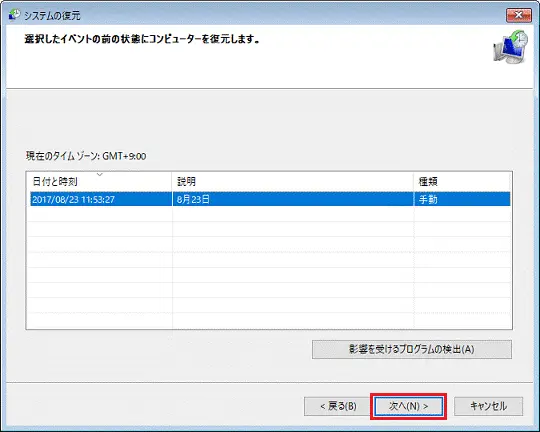
Task: Cancel the wizard with キャンセル
Action: point(488,407)
